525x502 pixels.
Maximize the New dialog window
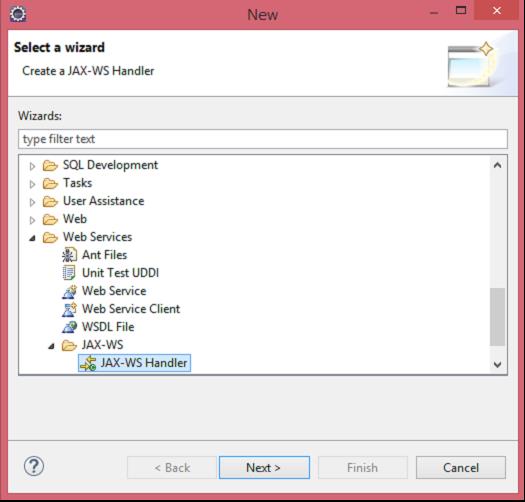tap(461, 10)
